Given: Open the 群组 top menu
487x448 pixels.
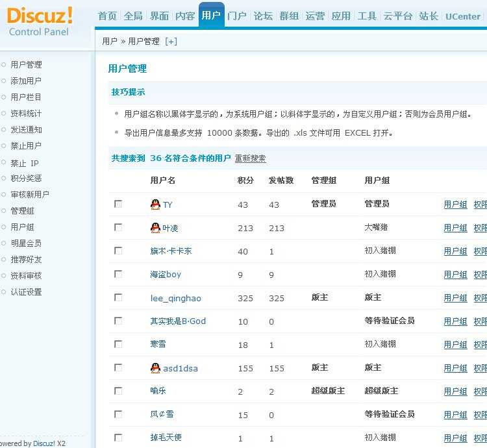Looking at the screenshot, I should [289, 16].
